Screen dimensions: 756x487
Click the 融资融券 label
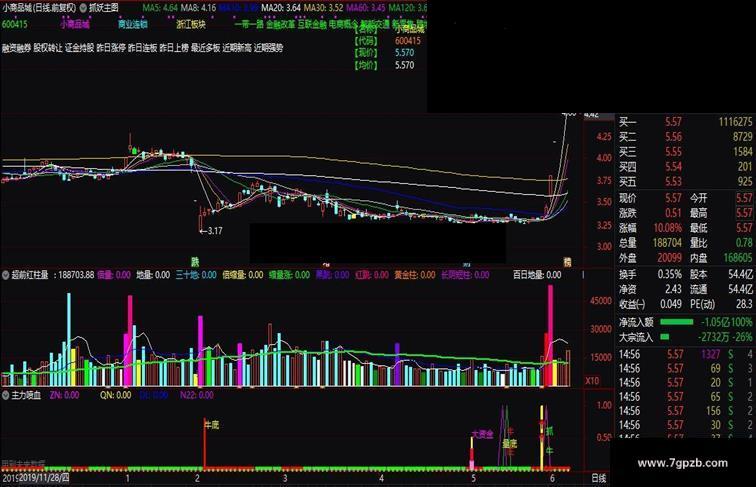[16, 48]
